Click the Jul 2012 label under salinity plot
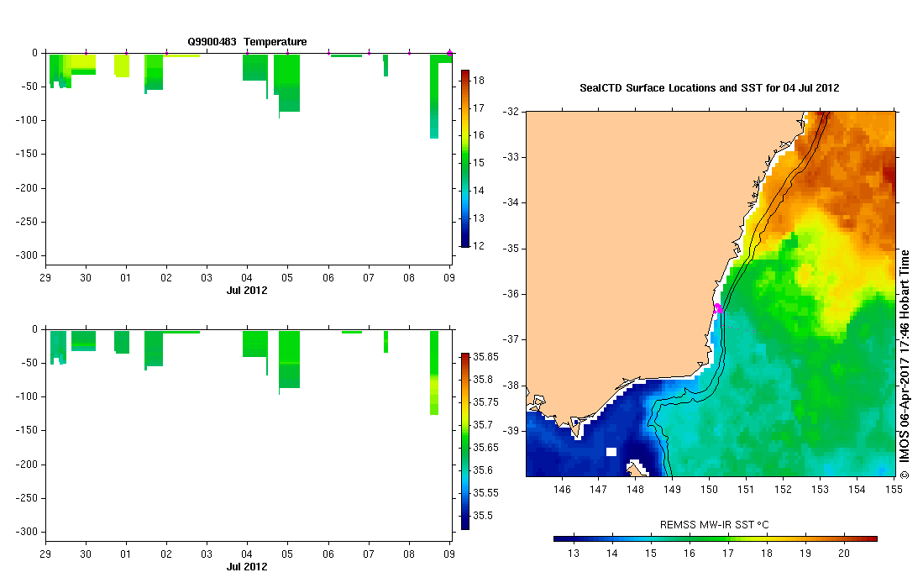 (x=247, y=566)
